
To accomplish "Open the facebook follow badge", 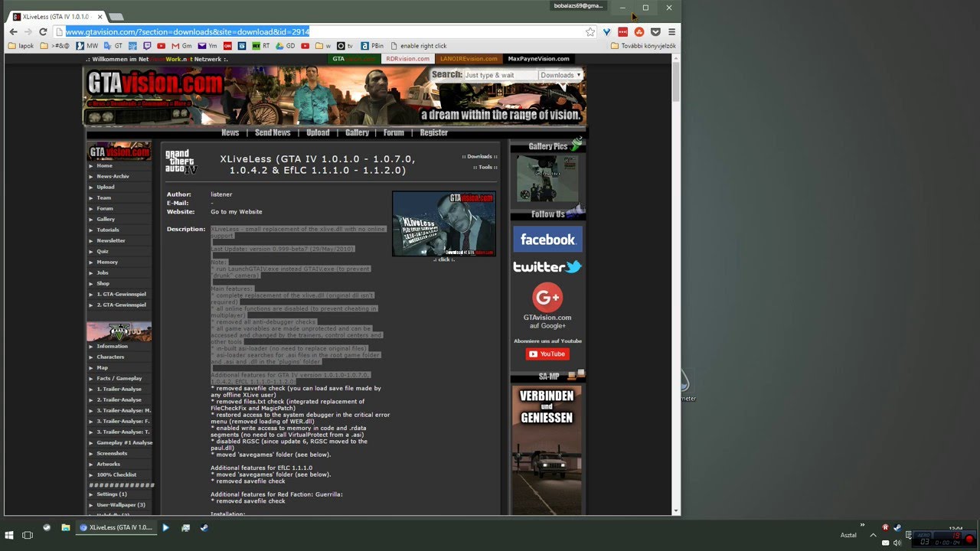I will coord(547,240).
